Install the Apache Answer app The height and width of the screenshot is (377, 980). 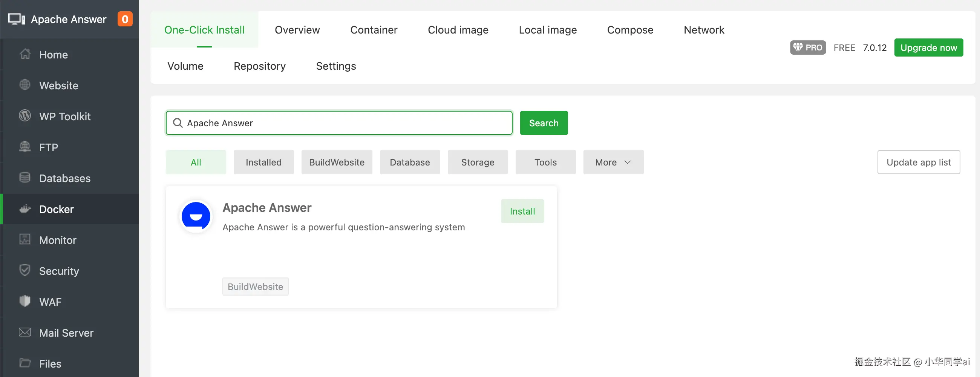[x=522, y=211]
